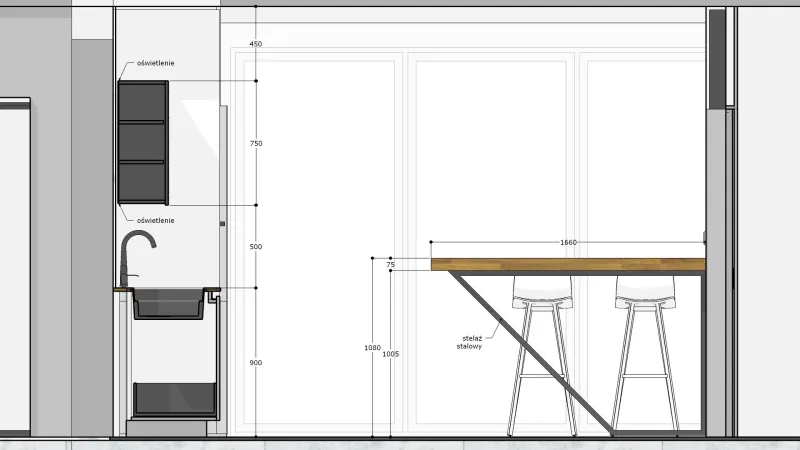Click the right bar stool
Viewport: 800px width, 450px height.
(645, 356)
